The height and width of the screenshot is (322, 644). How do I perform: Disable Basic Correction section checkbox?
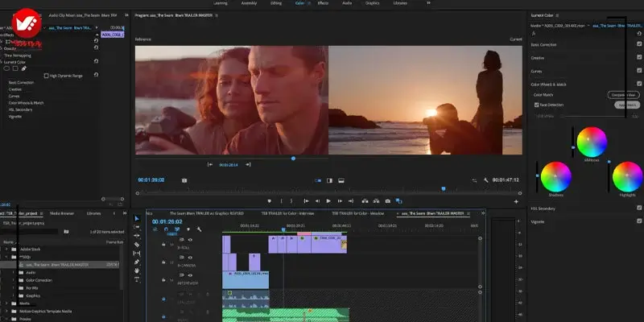click(639, 44)
